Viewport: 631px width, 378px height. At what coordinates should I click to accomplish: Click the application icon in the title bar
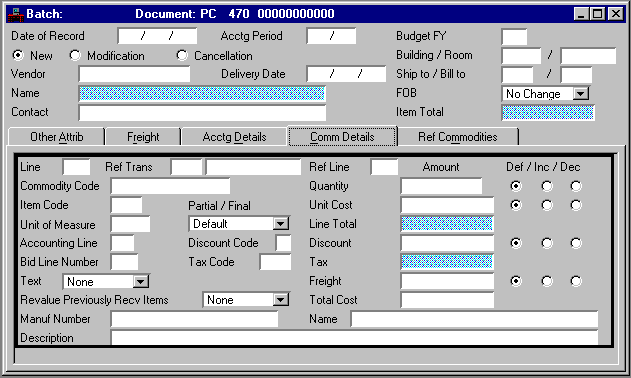[x=16, y=14]
